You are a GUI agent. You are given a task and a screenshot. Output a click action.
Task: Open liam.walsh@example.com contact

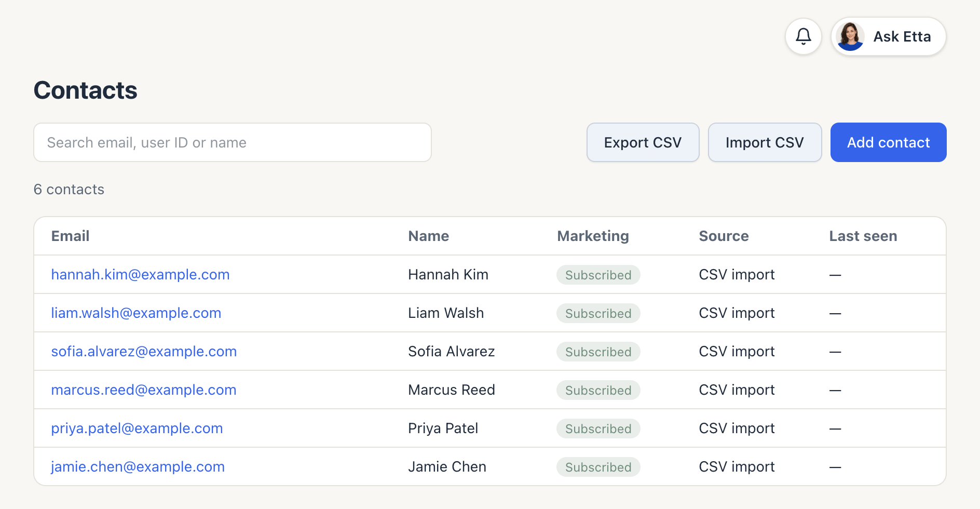click(136, 313)
